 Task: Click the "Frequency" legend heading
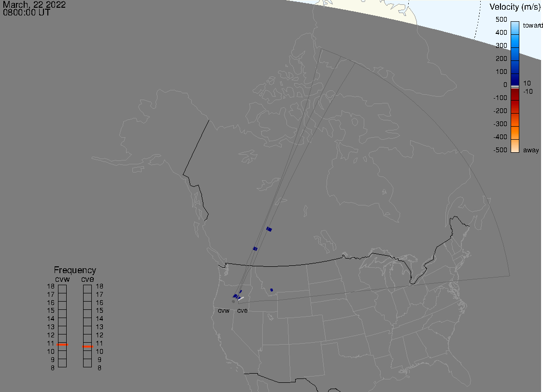pos(75,270)
